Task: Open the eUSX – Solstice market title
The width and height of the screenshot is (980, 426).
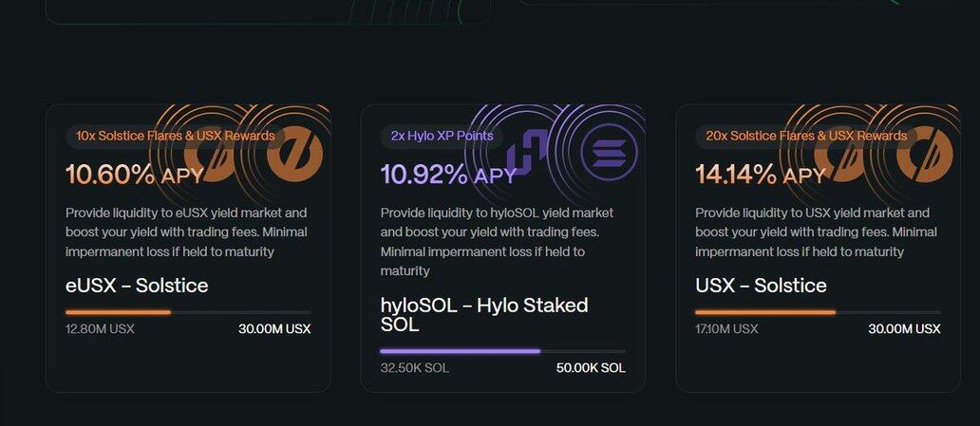Action: 137,286
